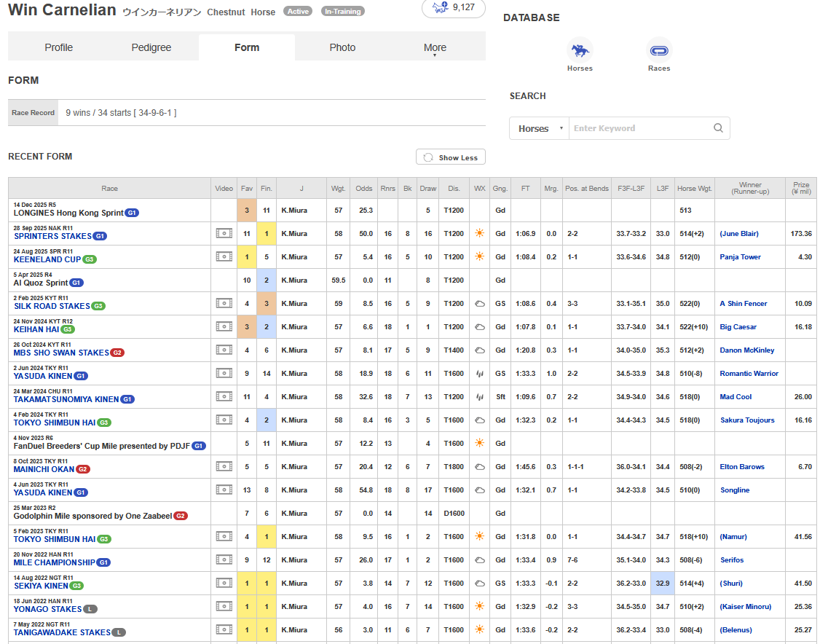Image resolution: width=820 pixels, height=644 pixels.
Task: Play video for 4 Feb 2024 Tokyo Shimbun Hai
Action: [224, 420]
